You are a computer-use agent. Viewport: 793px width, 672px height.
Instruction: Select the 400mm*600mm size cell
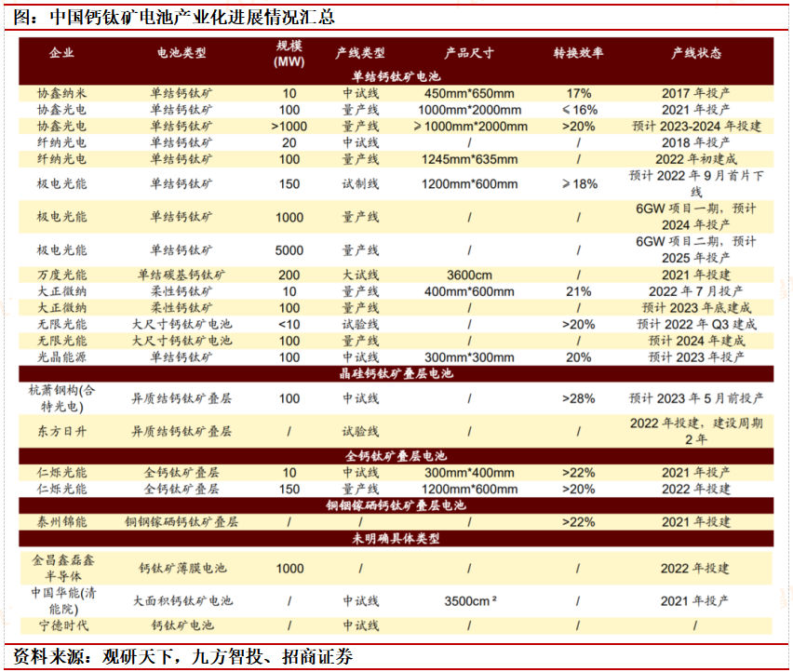pyautogui.click(x=469, y=291)
